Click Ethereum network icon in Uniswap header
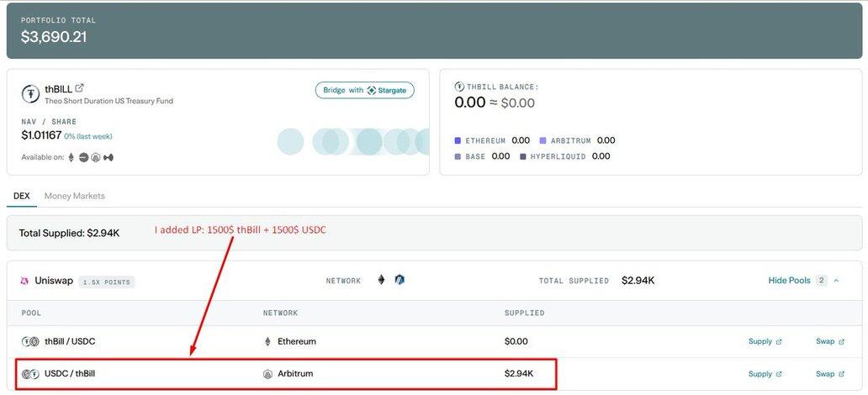This screenshot has height=395, width=868. pyautogui.click(x=381, y=280)
